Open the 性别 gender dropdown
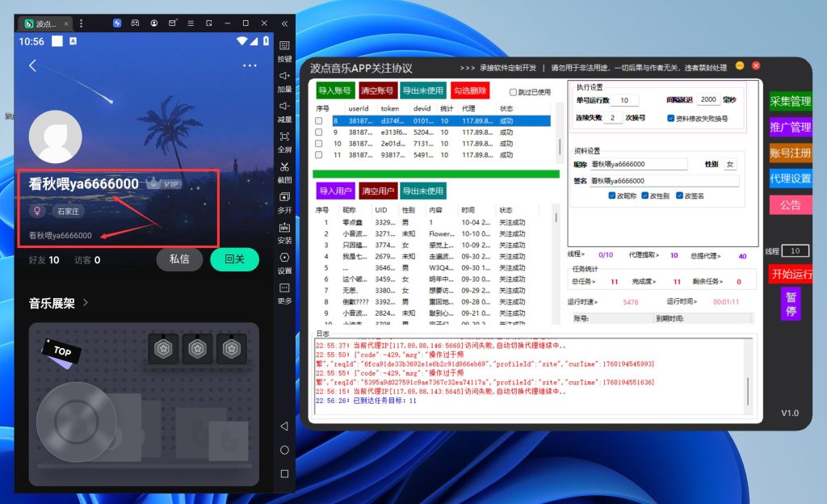The image size is (827, 504). point(729,164)
